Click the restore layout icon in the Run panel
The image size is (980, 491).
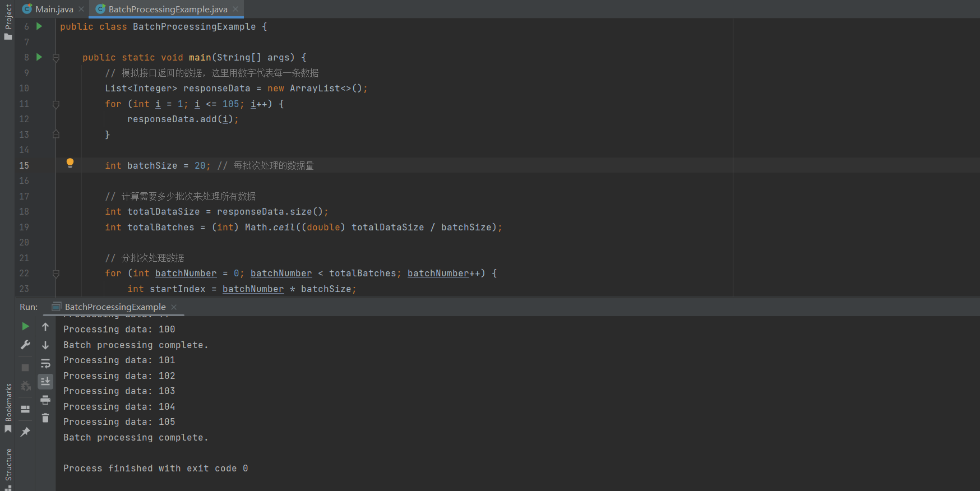pos(25,409)
